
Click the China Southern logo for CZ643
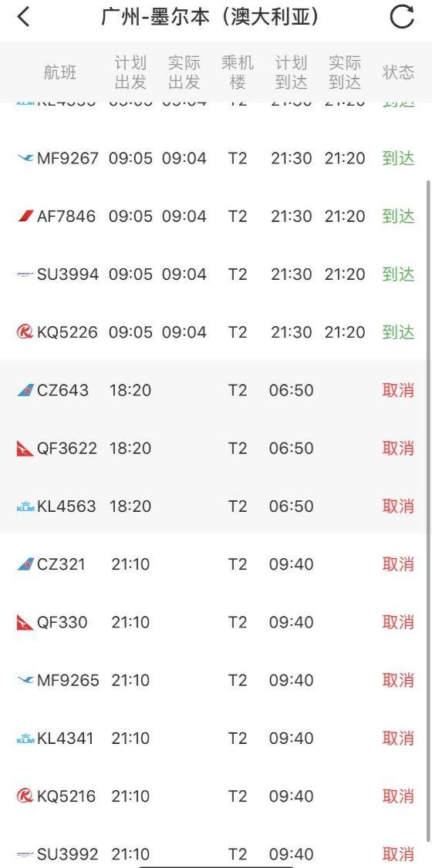tap(25, 390)
